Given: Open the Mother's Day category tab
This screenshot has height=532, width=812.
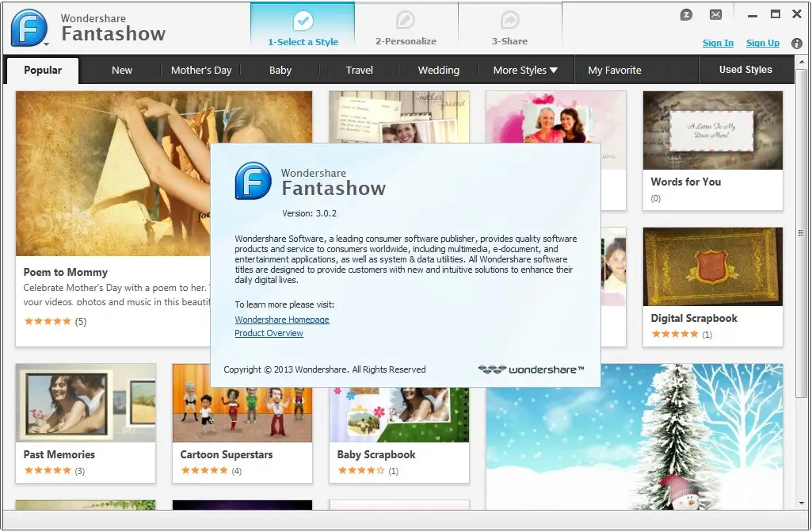Looking at the screenshot, I should click(x=201, y=70).
